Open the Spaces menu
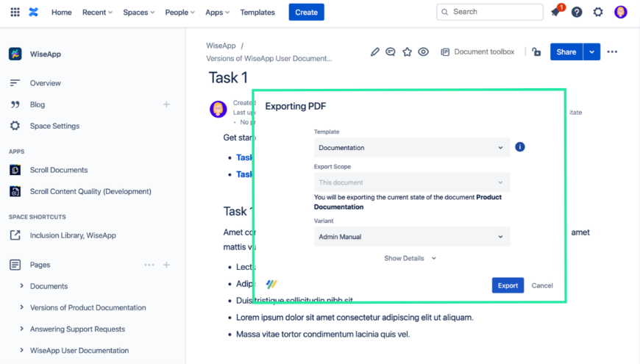Image resolution: width=640 pixels, height=364 pixels. click(x=139, y=13)
